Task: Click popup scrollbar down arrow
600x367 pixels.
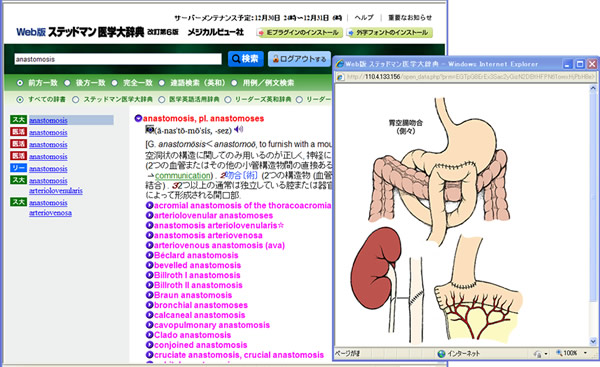Action: [x=593, y=341]
